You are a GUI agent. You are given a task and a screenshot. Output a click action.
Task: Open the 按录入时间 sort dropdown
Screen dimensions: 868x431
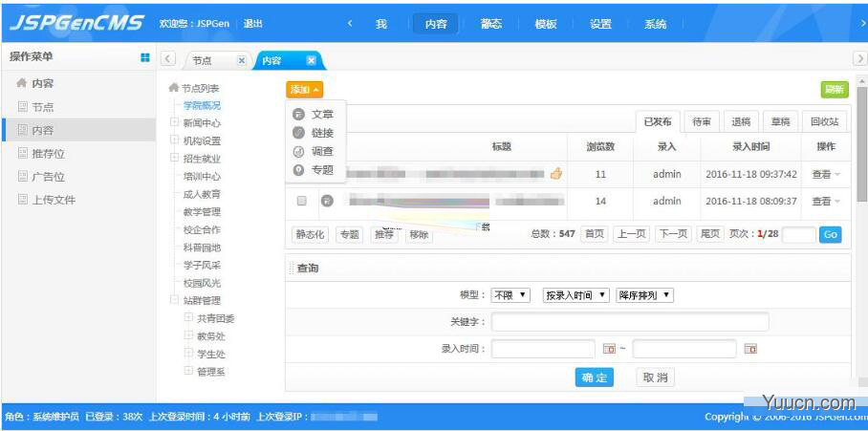click(x=576, y=295)
